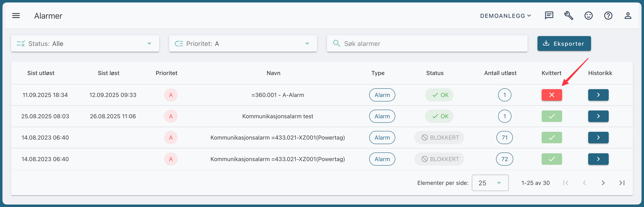The height and width of the screenshot is (207, 644).
Task: Go to next page of alarms
Action: pos(603,183)
